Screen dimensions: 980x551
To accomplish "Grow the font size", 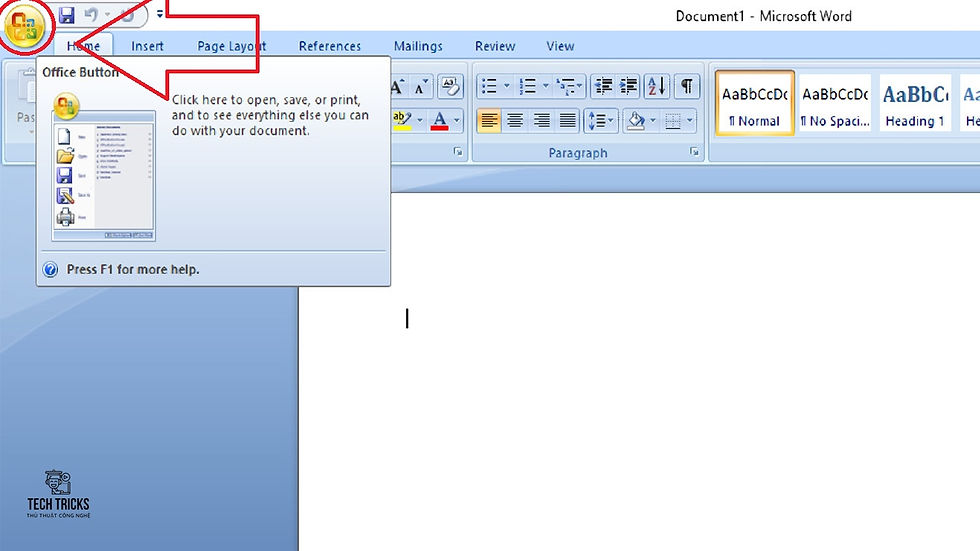I will point(399,86).
